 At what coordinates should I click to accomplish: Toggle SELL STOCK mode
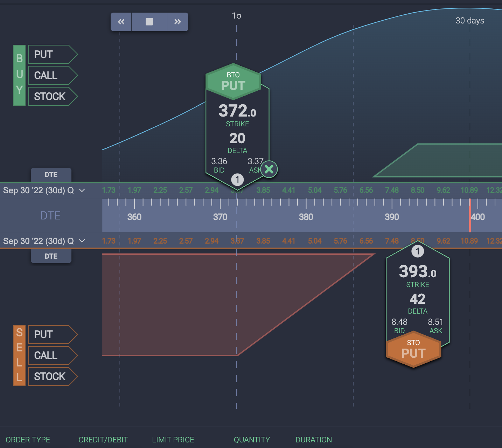pos(51,376)
